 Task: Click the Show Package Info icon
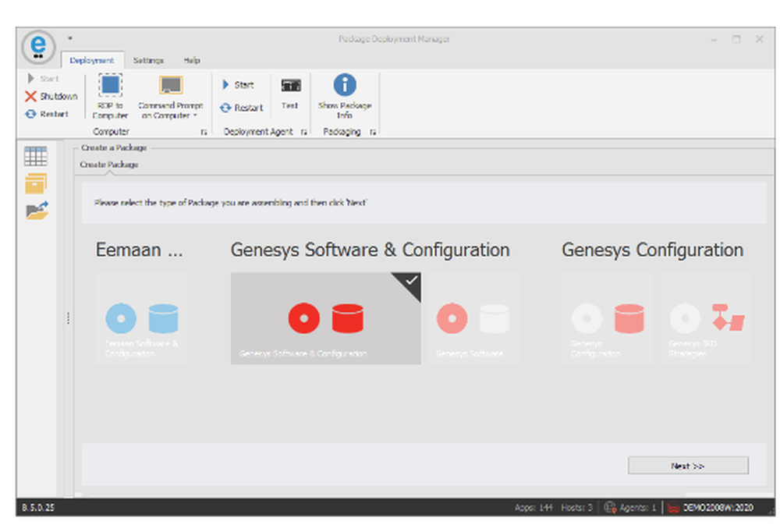click(344, 86)
